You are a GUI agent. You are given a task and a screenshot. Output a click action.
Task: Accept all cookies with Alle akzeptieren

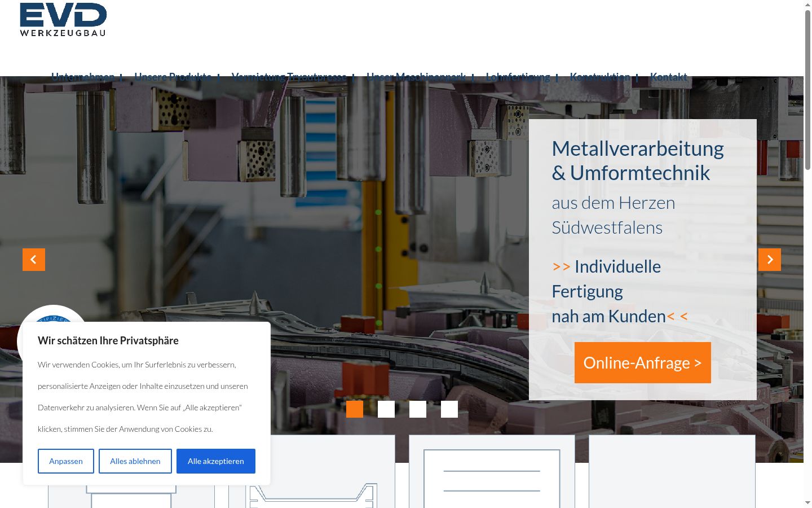(x=216, y=461)
